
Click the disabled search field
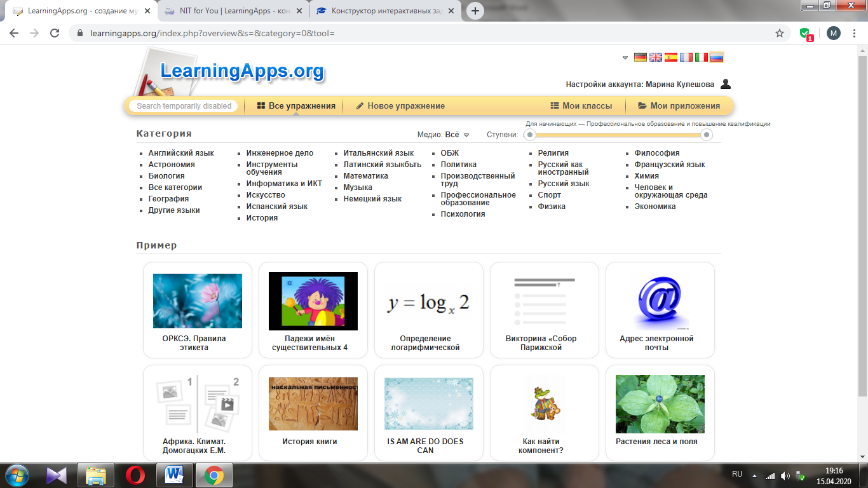[184, 106]
